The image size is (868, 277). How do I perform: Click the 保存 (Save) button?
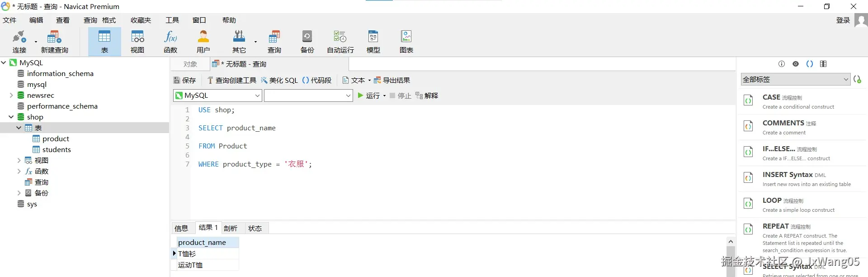point(184,80)
